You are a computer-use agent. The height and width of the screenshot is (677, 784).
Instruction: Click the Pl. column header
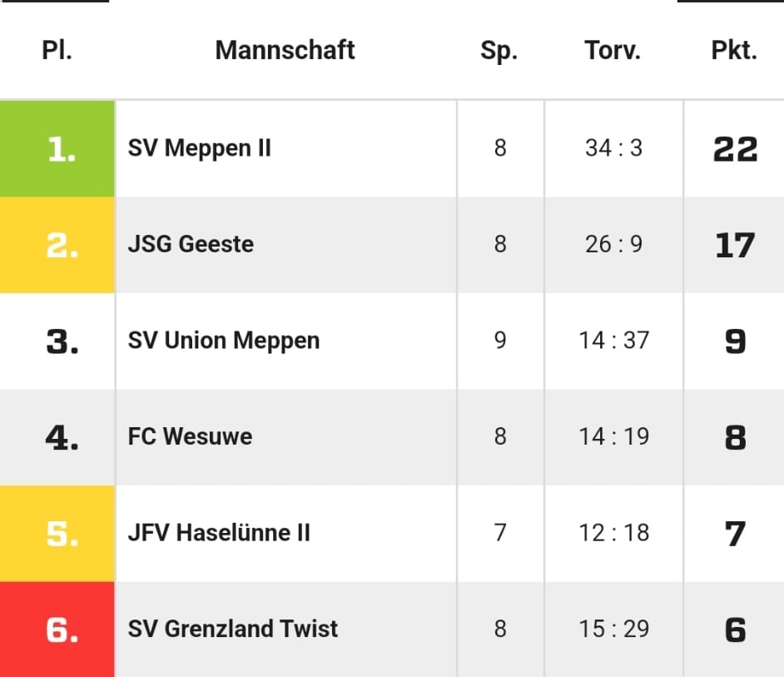[57, 50]
